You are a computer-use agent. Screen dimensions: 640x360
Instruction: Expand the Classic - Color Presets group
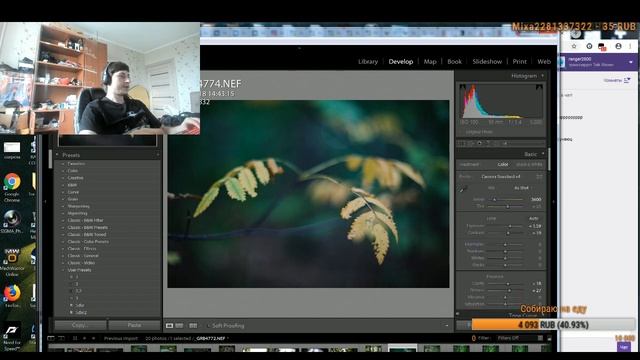pos(63,242)
